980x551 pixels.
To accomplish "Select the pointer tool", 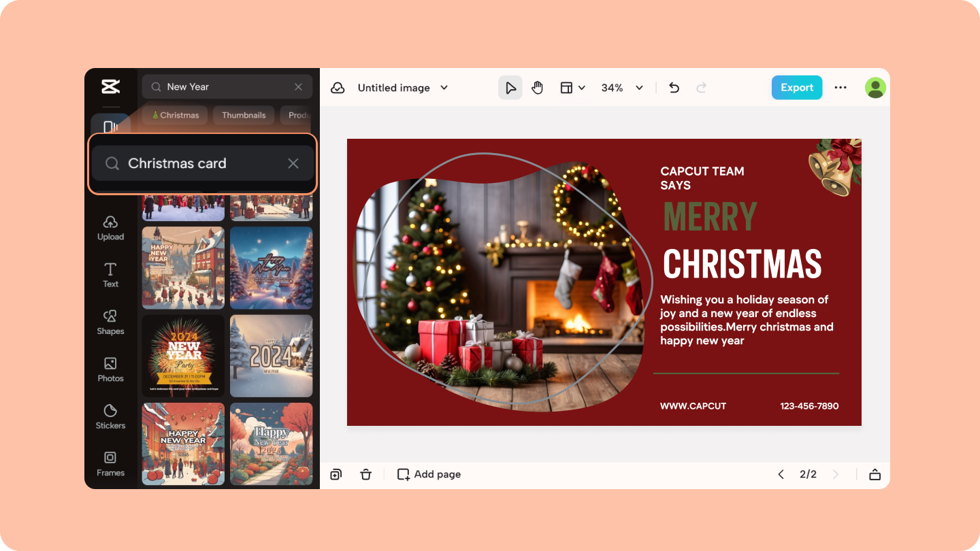I will point(510,88).
